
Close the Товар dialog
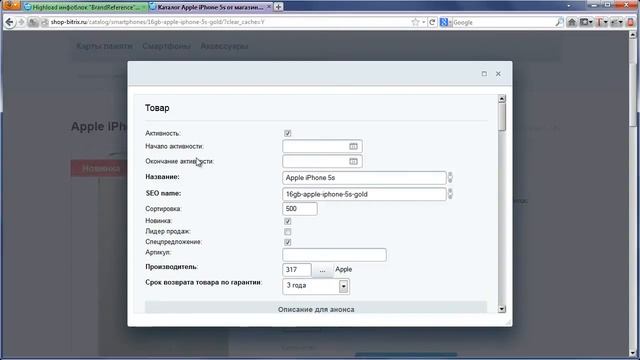[498, 74]
